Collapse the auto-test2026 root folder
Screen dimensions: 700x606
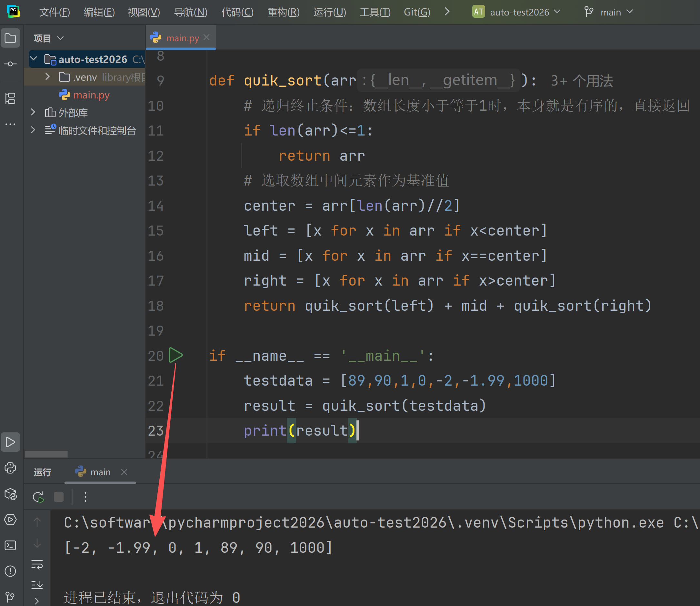coord(34,59)
